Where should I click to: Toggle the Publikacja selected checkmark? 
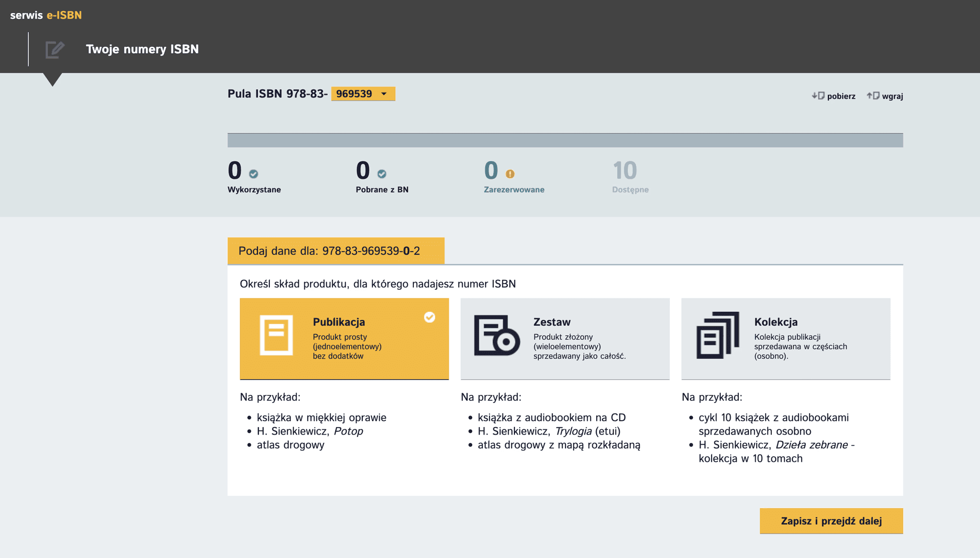click(429, 317)
